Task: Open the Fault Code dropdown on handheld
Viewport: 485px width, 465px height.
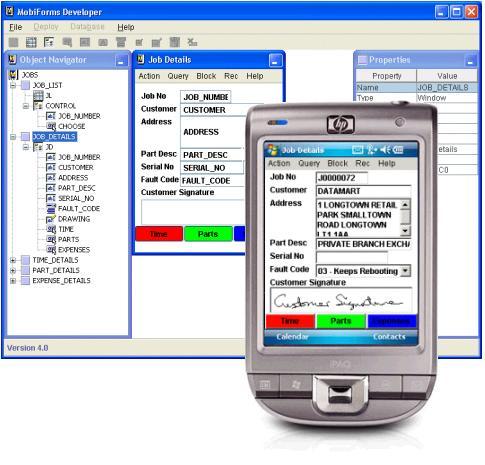Action: point(405,271)
